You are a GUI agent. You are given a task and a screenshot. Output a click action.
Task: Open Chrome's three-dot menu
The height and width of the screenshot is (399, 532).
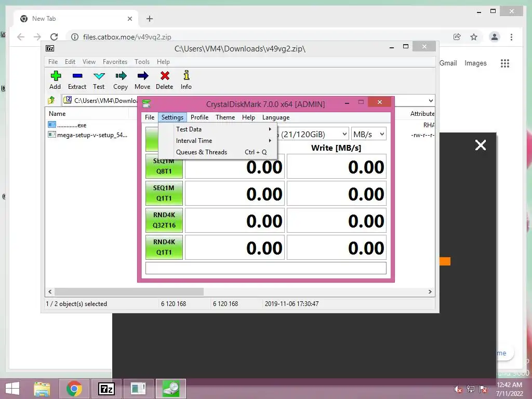(x=511, y=37)
